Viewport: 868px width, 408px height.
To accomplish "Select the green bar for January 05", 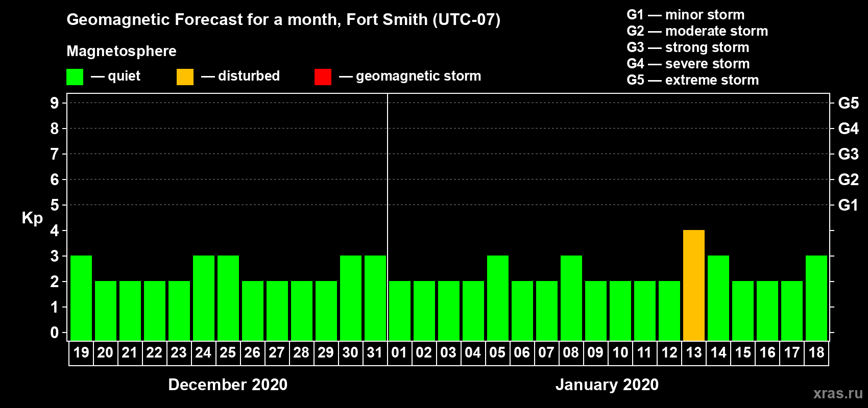I will [498, 298].
